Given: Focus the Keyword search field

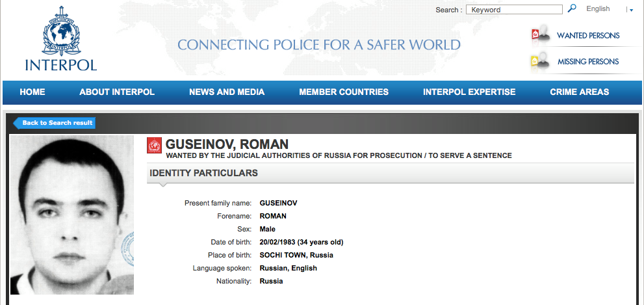Looking at the screenshot, I should click(x=514, y=10).
